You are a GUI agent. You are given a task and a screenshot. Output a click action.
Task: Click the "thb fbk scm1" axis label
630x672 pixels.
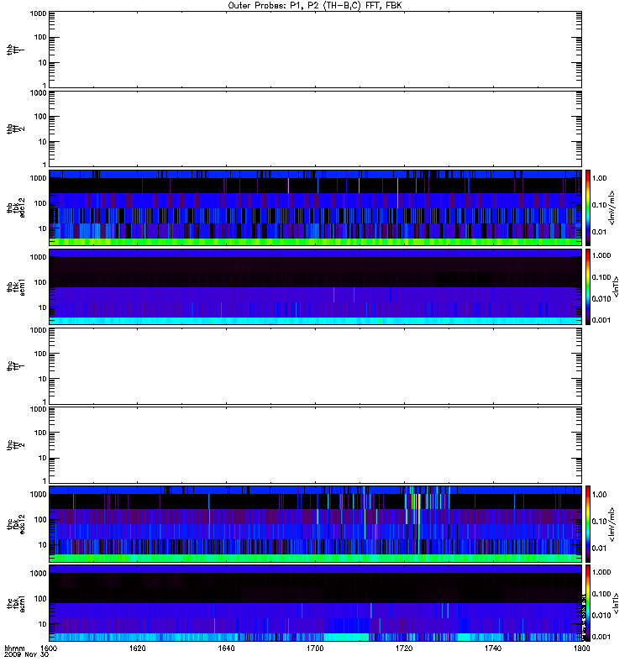point(15,286)
